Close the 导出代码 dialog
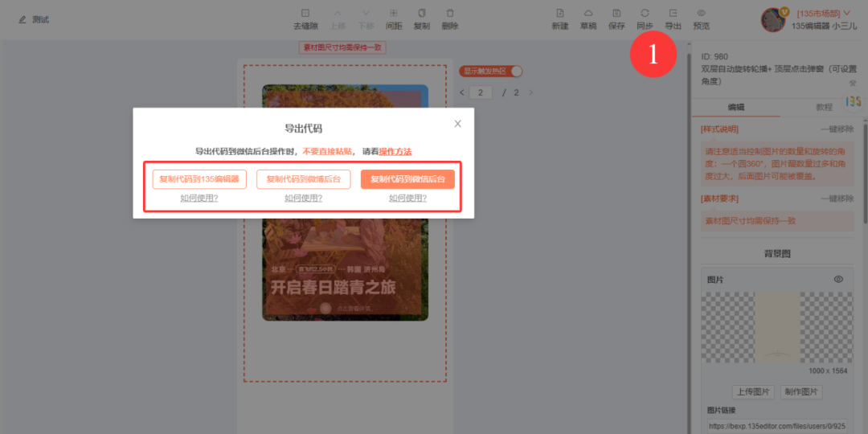This screenshot has width=868, height=434. click(x=458, y=124)
